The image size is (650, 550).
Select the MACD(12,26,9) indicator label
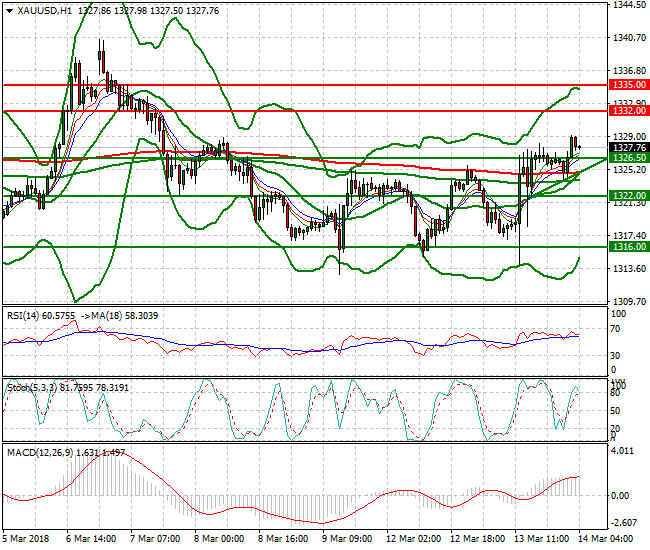[66, 453]
